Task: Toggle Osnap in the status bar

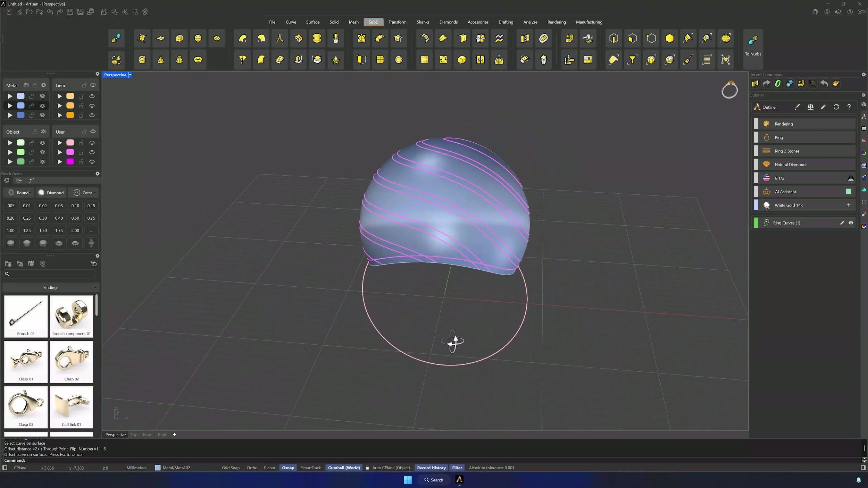Action: click(x=288, y=468)
